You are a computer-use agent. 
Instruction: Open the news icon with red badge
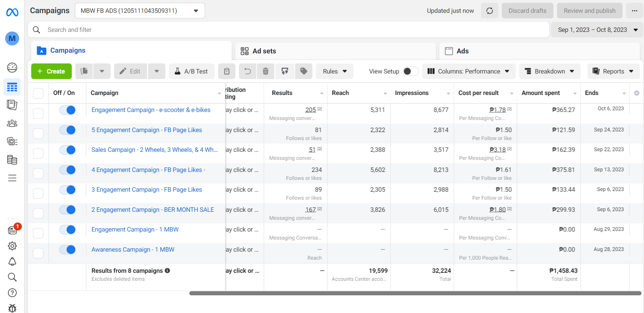12,230
